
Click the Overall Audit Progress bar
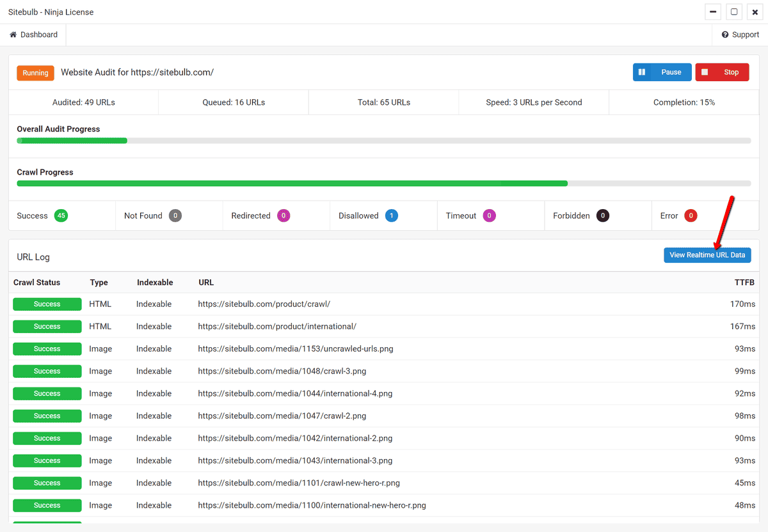click(x=384, y=141)
